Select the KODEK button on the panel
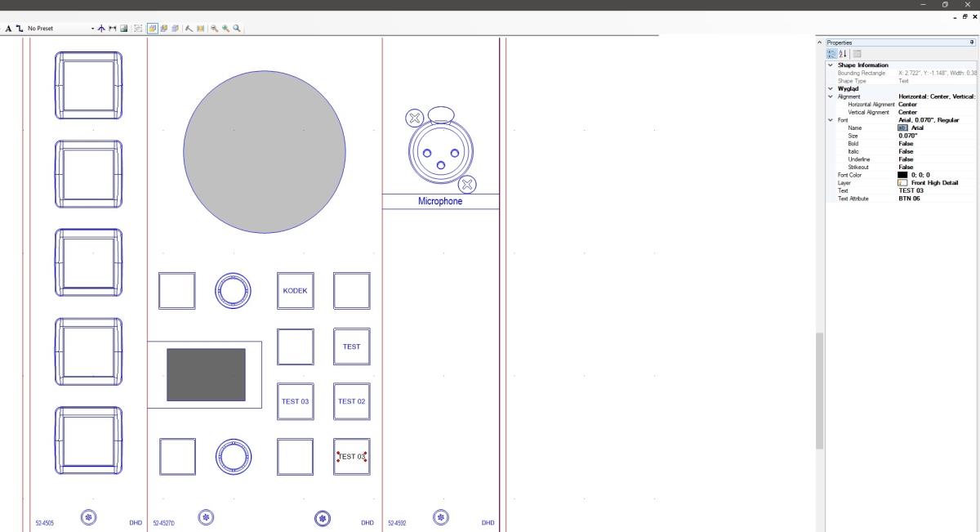 coord(296,291)
